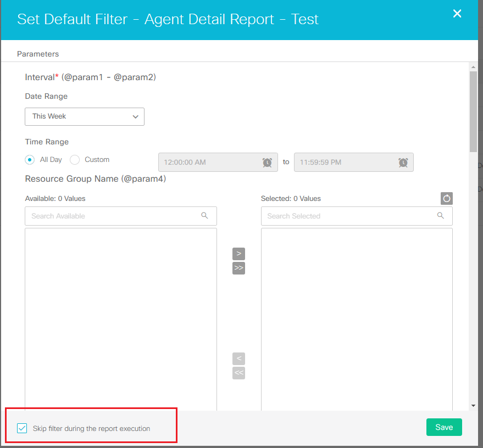Click the reset icon above Selected values
The height and width of the screenshot is (448, 483).
point(446,198)
